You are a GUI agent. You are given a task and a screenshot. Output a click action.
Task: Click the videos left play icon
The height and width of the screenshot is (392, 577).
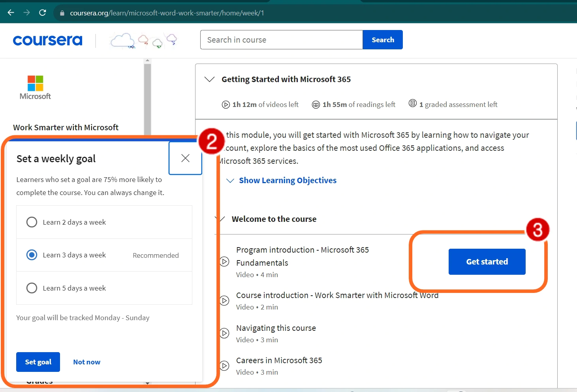[226, 105]
